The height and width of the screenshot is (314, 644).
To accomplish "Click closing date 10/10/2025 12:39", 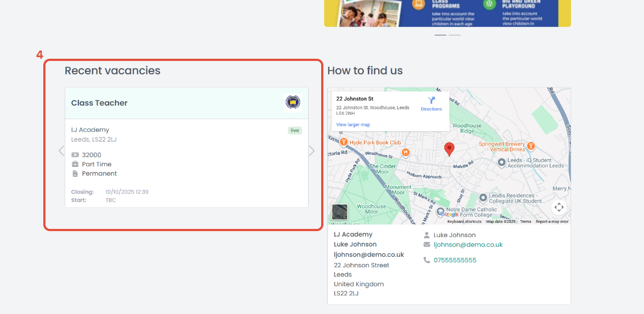I will coord(127,192).
